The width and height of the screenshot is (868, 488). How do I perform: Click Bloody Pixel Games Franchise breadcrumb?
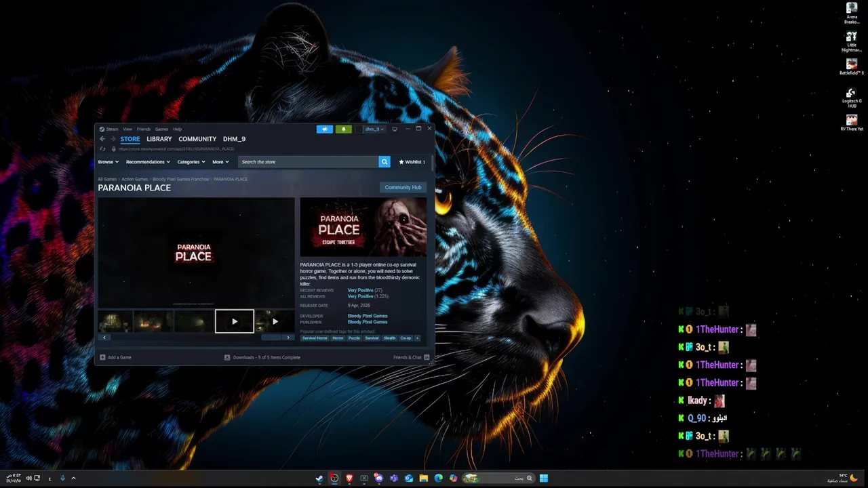(x=180, y=179)
